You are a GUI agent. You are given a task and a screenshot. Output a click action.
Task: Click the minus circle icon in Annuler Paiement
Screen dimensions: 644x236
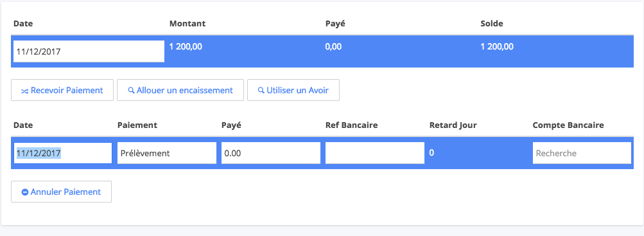point(24,192)
